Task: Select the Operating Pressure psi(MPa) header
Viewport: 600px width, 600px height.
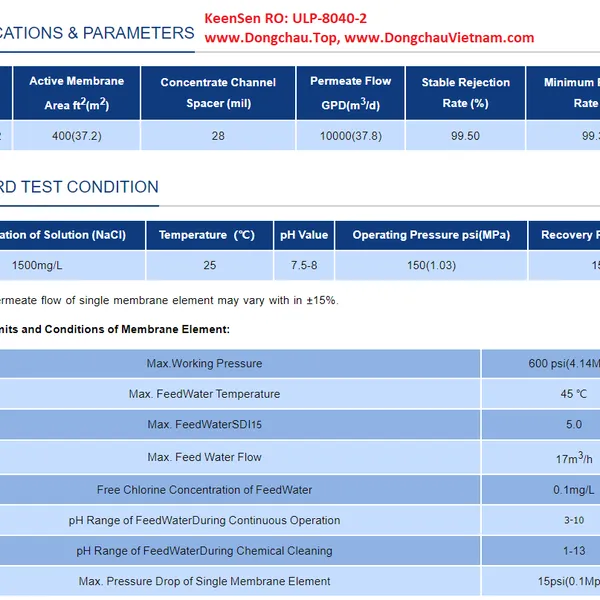Action: (x=431, y=235)
